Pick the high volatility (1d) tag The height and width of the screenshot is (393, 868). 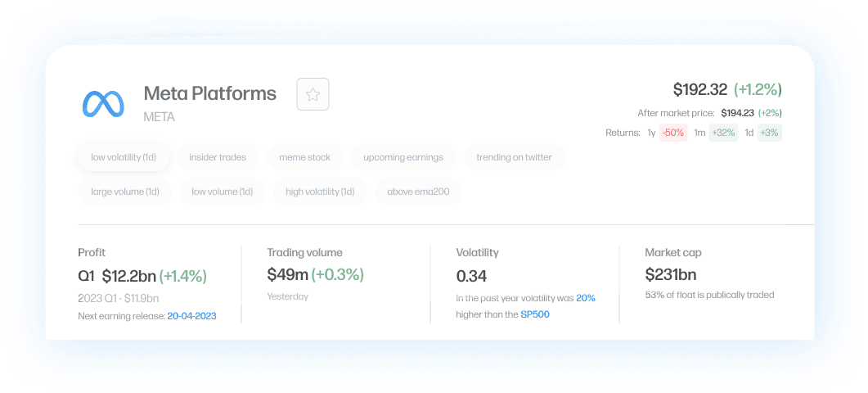click(320, 192)
